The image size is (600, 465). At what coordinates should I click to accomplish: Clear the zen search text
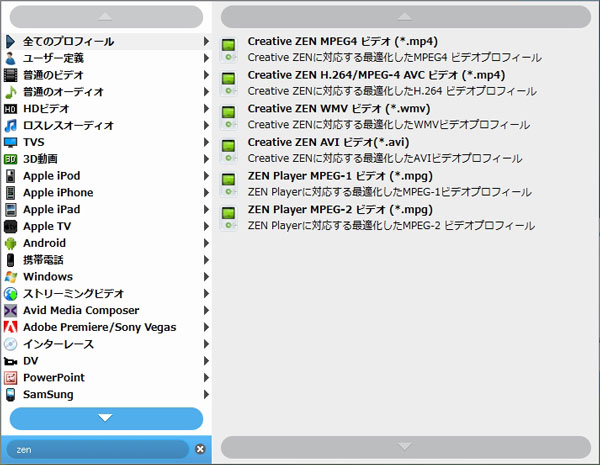[200, 449]
